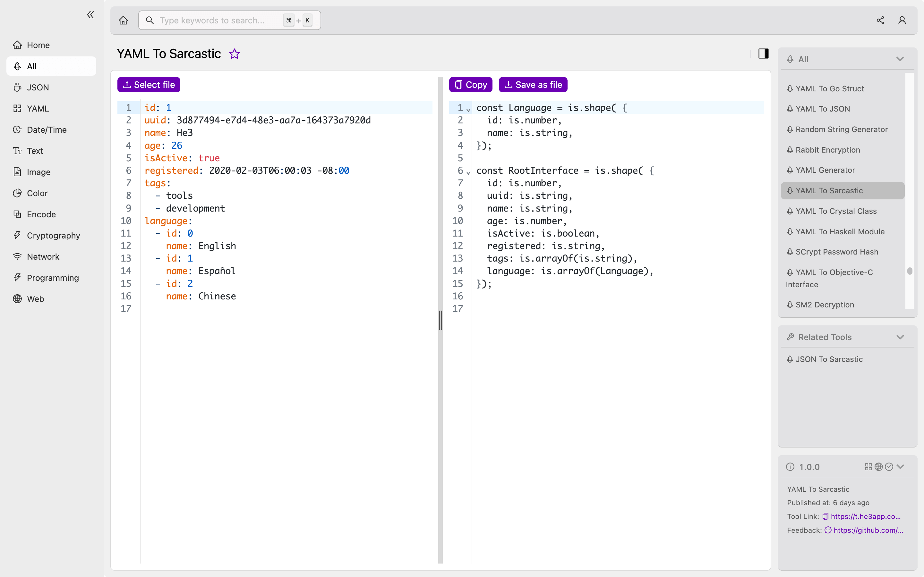Click the JSON To Sarcastic related tool icon
Image resolution: width=924 pixels, height=577 pixels.
tap(790, 359)
